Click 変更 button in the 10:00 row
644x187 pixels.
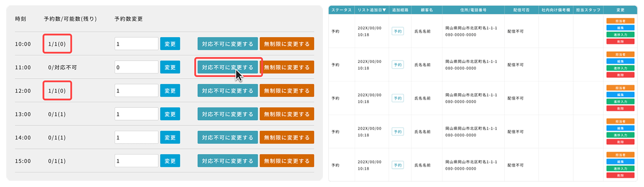pos(170,44)
